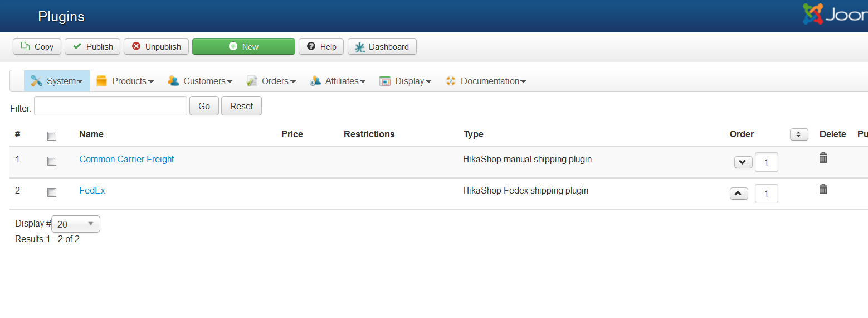Tick the FedEx row checkbox

(52, 192)
